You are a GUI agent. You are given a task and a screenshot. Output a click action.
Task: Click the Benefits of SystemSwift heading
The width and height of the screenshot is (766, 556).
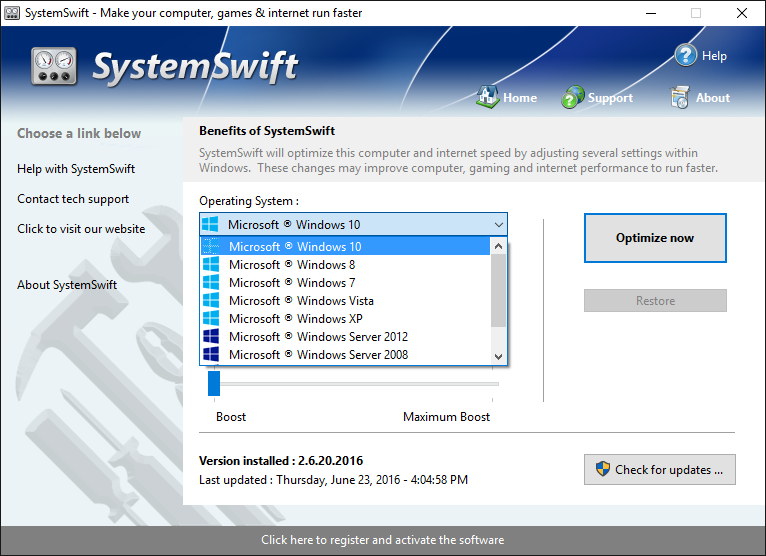pos(267,131)
